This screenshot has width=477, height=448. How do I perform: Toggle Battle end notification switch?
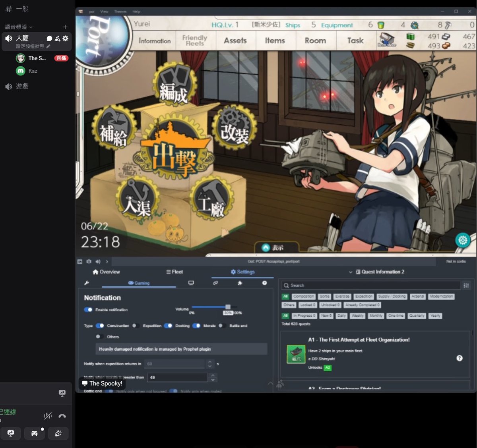click(x=222, y=326)
